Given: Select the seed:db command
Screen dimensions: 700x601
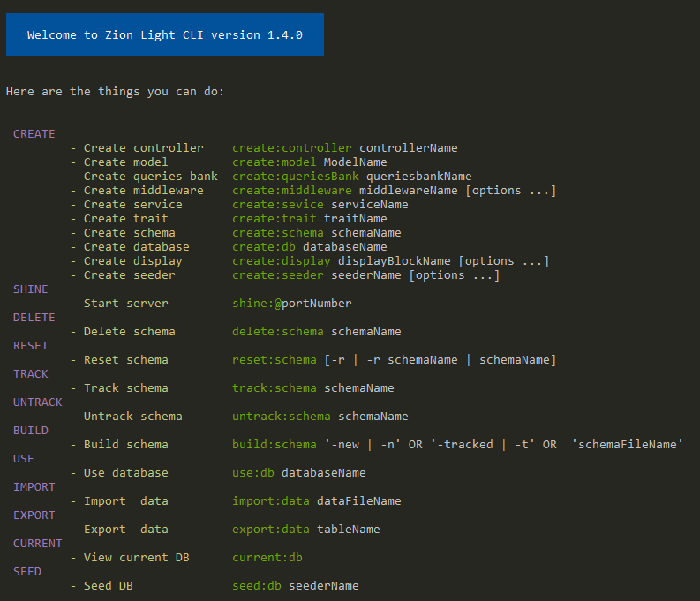Looking at the screenshot, I should click(x=257, y=586).
